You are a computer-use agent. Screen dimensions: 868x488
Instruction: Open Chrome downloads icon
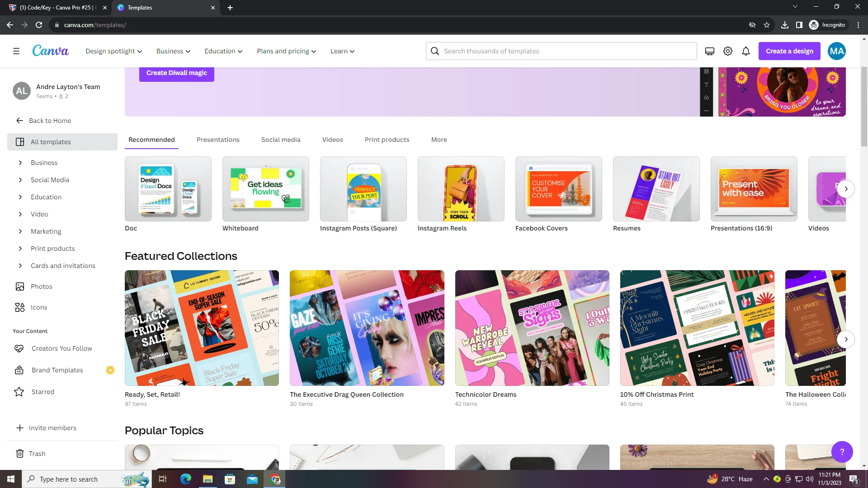(x=785, y=25)
